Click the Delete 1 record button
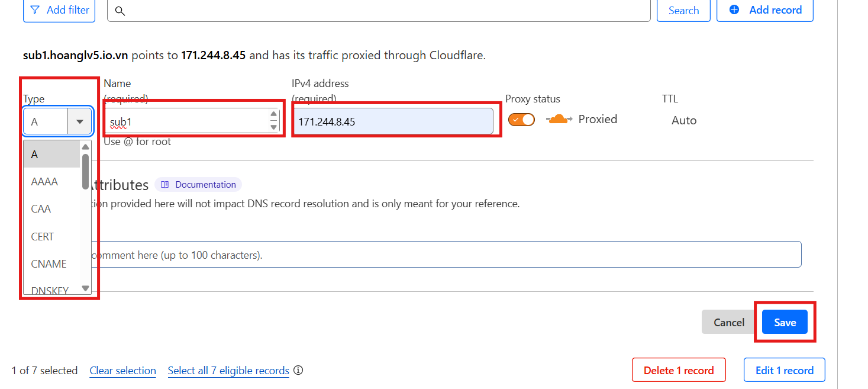 coord(678,371)
